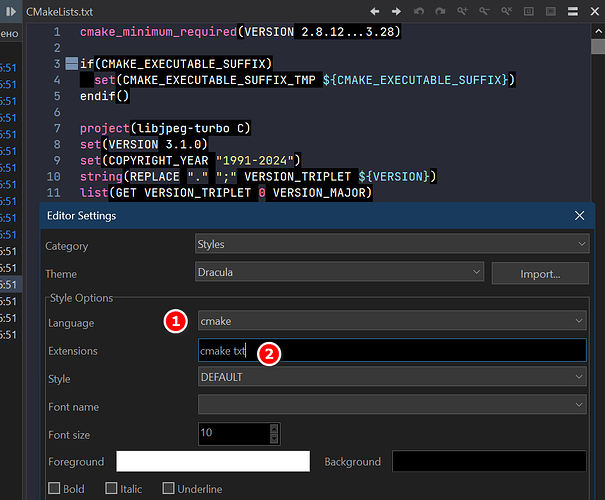This screenshot has width=605, height=500.
Task: Click 'cmake_minimum_required' on line 1
Action: point(158,32)
